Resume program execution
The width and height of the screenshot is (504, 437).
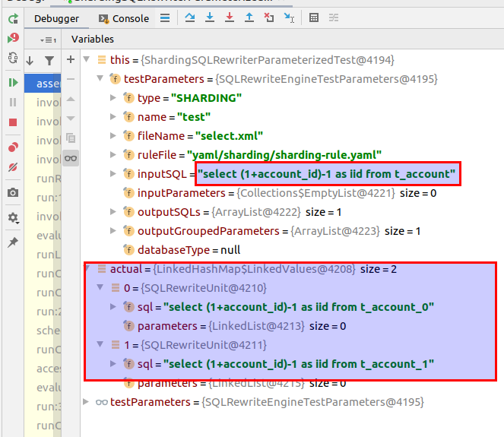(13, 83)
